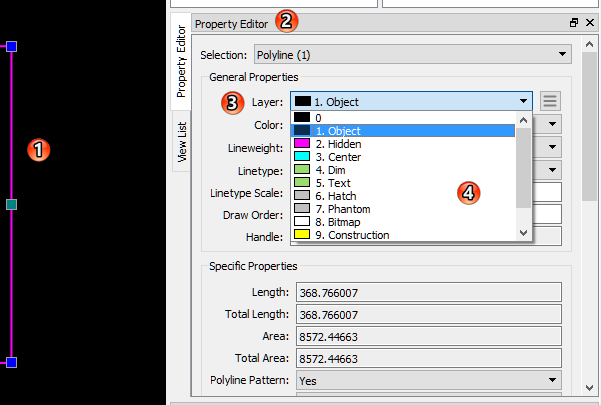Pick layer 9. Construction from list

click(351, 235)
